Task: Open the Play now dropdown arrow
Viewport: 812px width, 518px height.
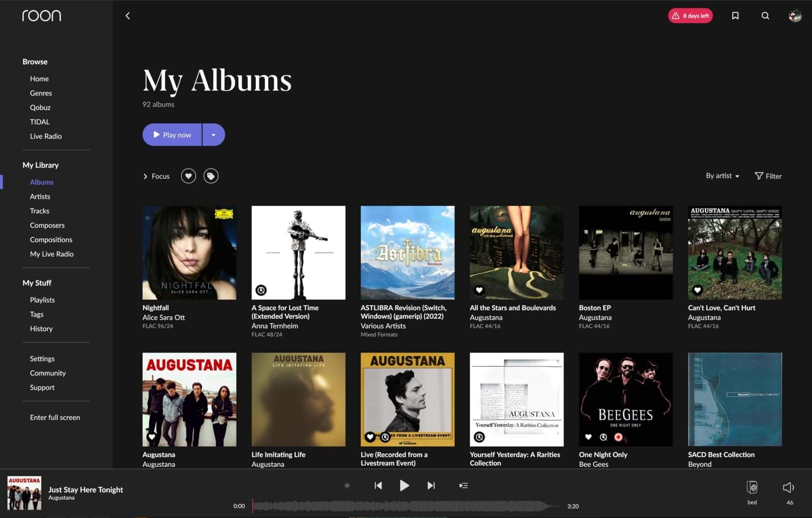Action: [214, 135]
